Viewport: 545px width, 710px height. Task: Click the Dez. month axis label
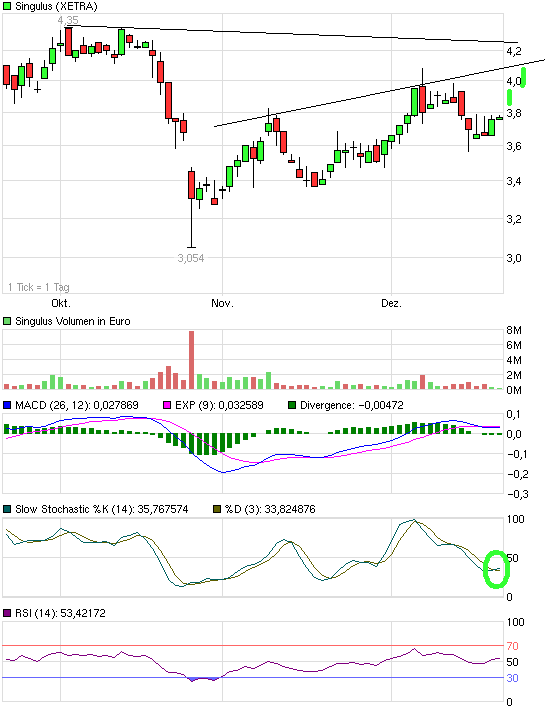click(391, 303)
